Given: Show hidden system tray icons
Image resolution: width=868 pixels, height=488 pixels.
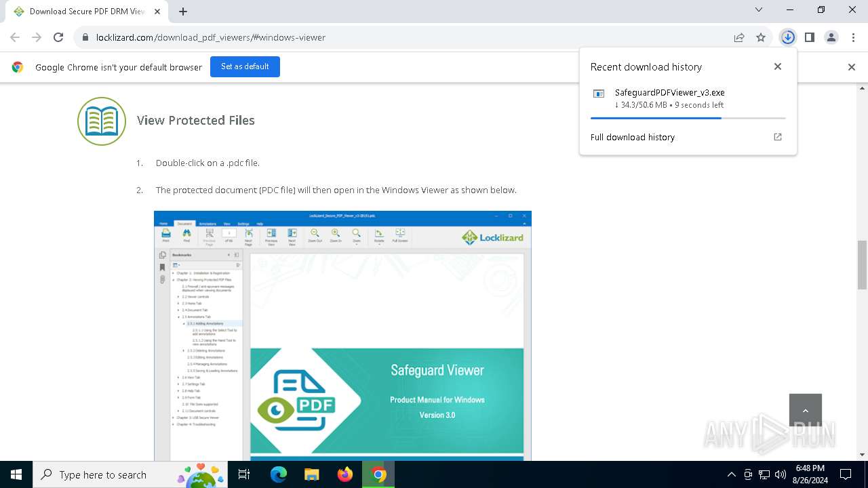Looking at the screenshot, I should point(731,474).
